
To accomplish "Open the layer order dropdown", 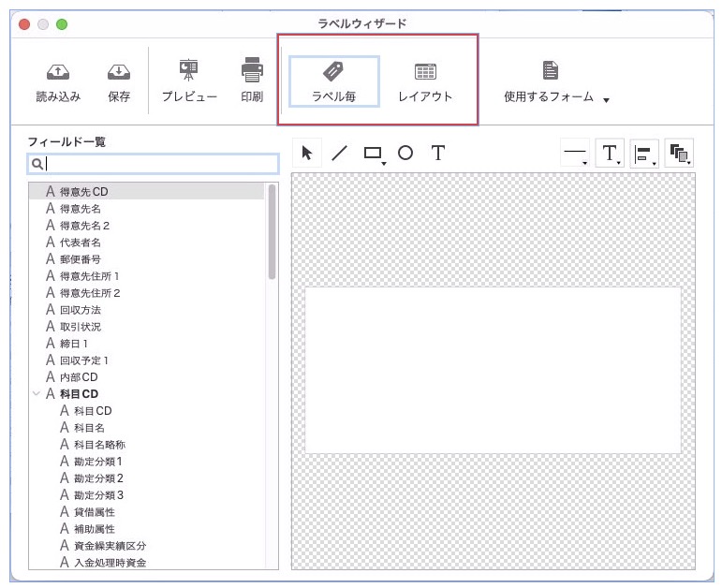I will point(679,154).
